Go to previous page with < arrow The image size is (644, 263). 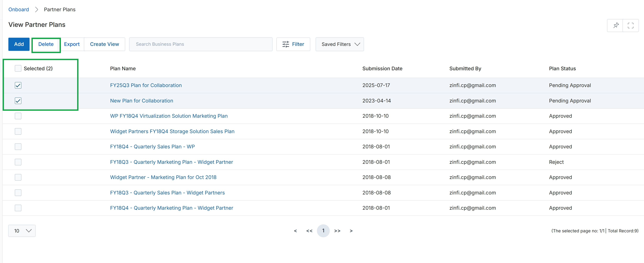(295, 231)
